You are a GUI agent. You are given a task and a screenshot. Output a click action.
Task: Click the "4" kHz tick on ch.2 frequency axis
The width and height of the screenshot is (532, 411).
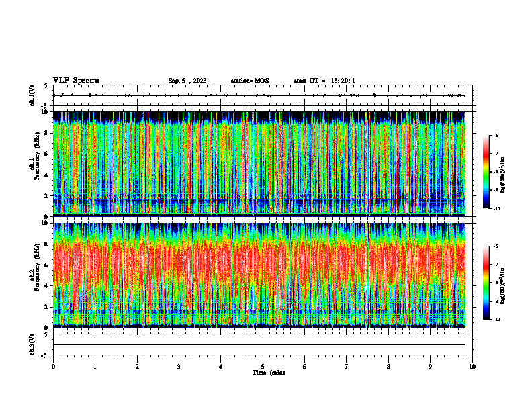47,286
